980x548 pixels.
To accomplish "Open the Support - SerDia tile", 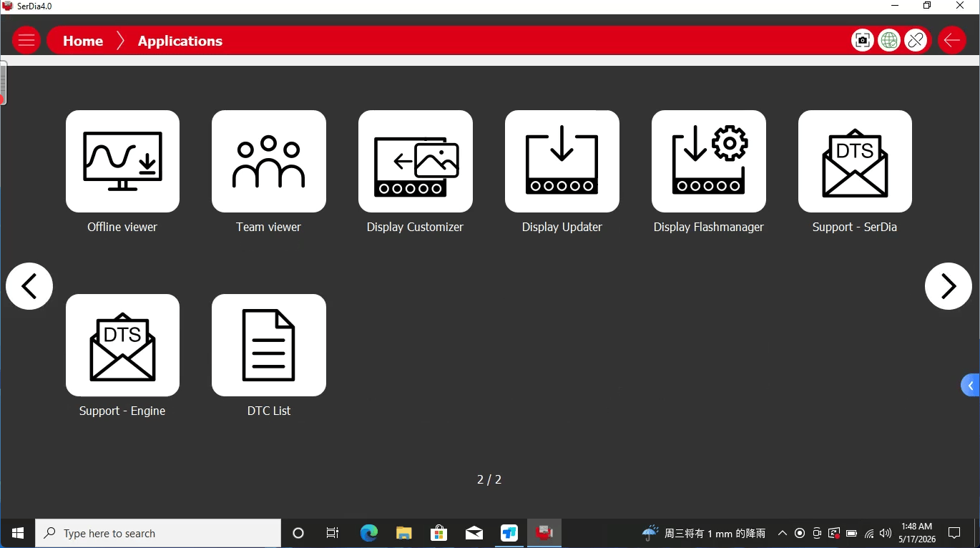I will 855,161.
